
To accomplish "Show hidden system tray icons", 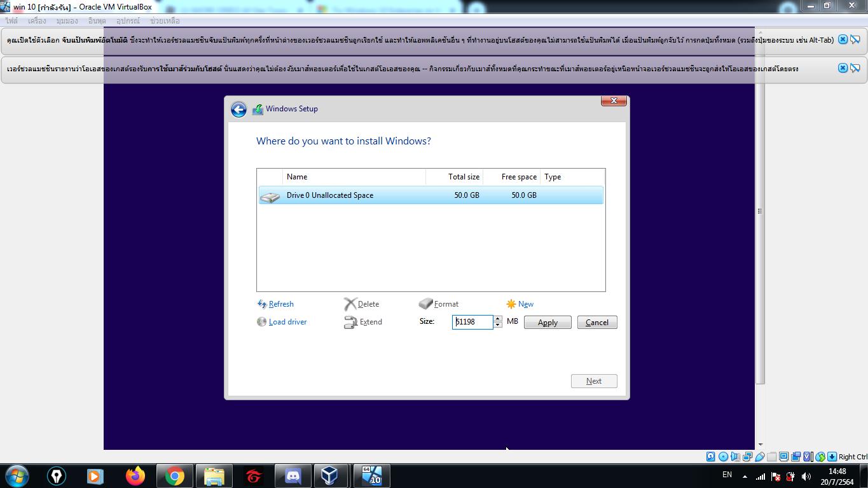I will pos(745,477).
